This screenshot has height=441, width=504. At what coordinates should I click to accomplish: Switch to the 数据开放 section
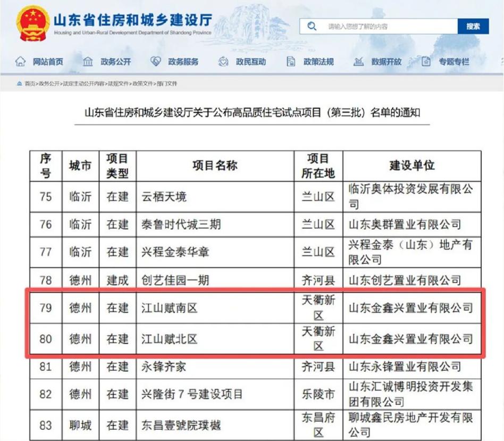(387, 61)
